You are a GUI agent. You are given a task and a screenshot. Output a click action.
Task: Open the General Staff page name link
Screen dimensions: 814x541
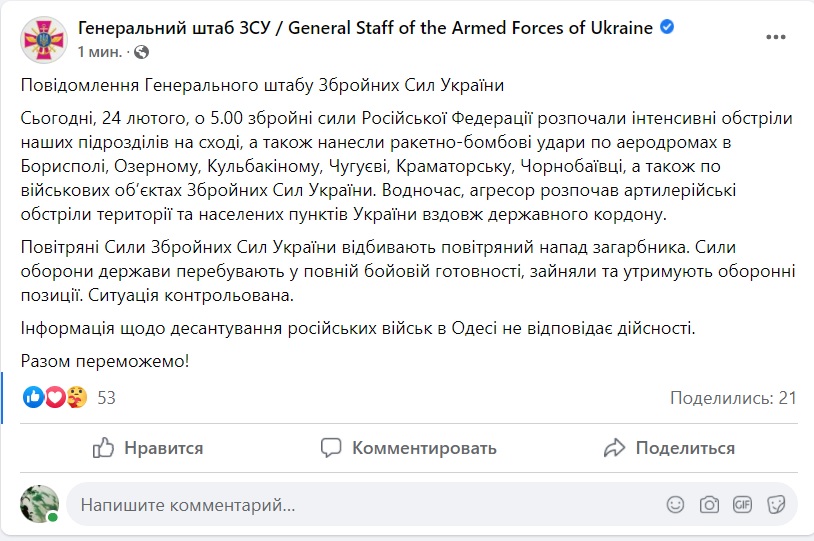pyautogui.click(x=365, y=28)
